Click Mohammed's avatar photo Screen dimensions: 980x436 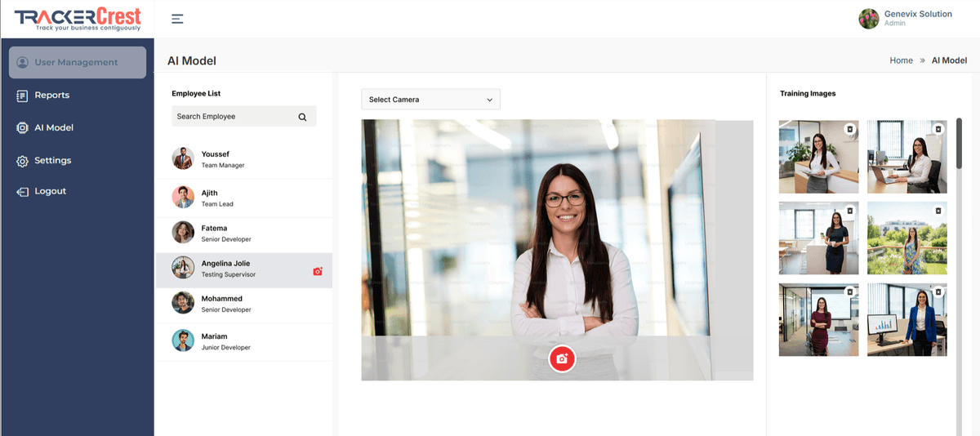183,303
